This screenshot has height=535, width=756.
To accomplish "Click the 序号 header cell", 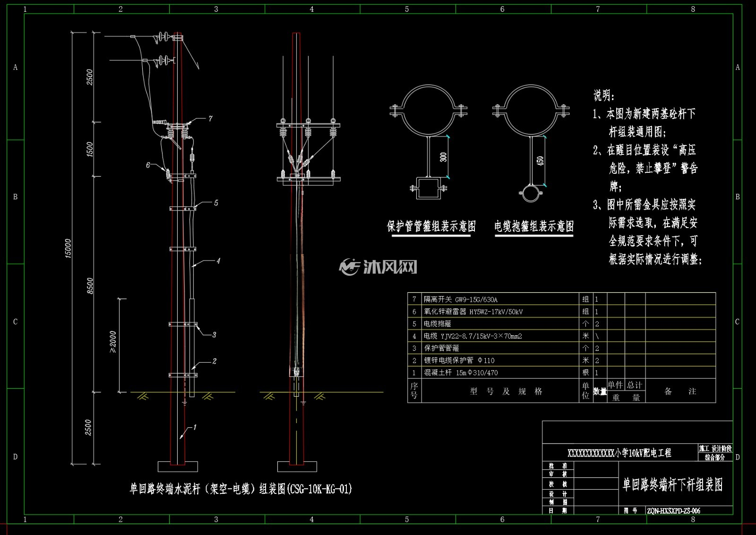I will (x=414, y=391).
